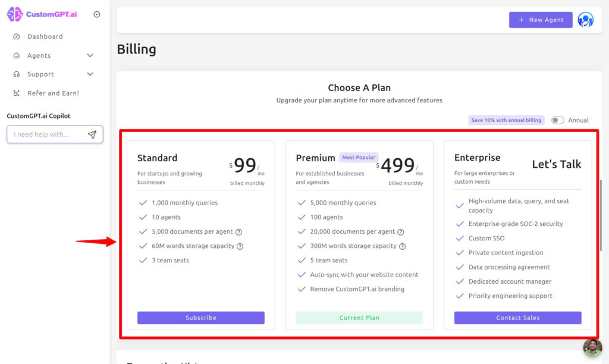Click help icon beside 60M words storage
The image size is (609, 364).
point(240,246)
